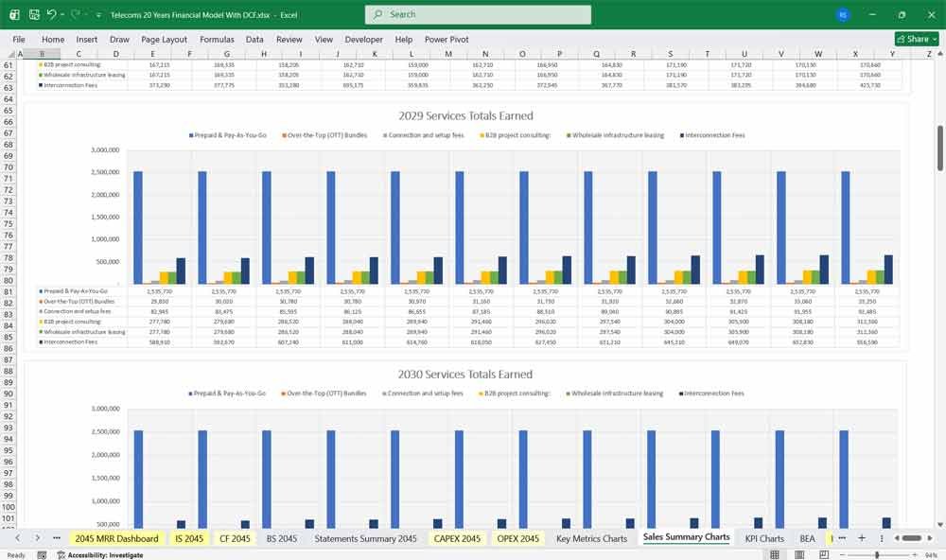Viewport: 946px width, 560px height.
Task: Open the KPI Charts sheet tab
Action: [x=764, y=538]
